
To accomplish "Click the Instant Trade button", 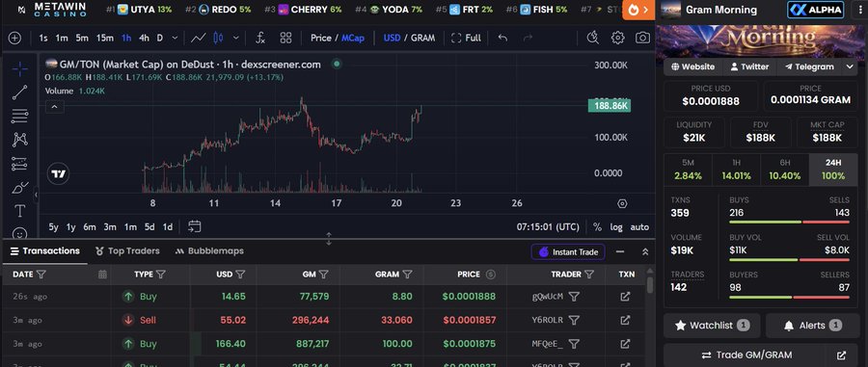I will tap(568, 252).
